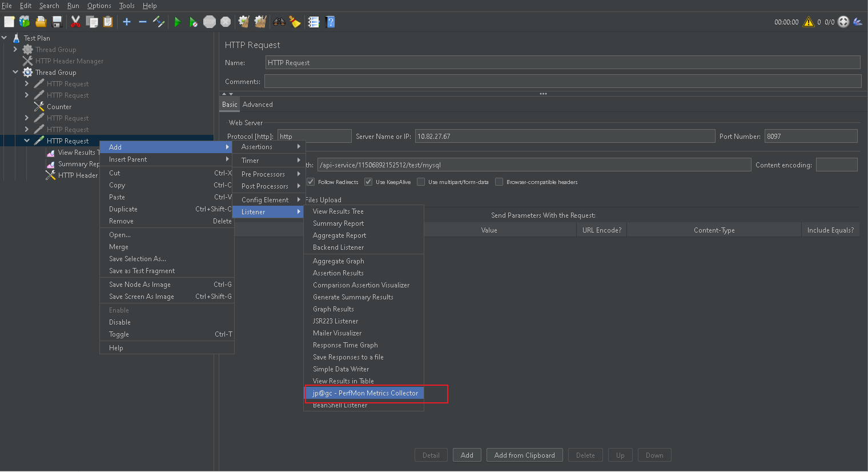The image size is (868, 472).
Task: Collapse the second Thread Group node
Action: pyautogui.click(x=15, y=72)
